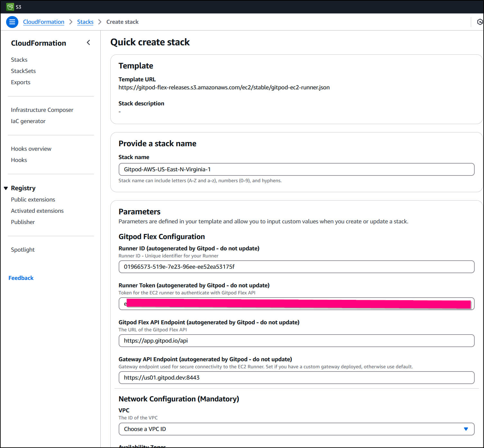Collapse the CloudFormation side panel

pyautogui.click(x=88, y=42)
